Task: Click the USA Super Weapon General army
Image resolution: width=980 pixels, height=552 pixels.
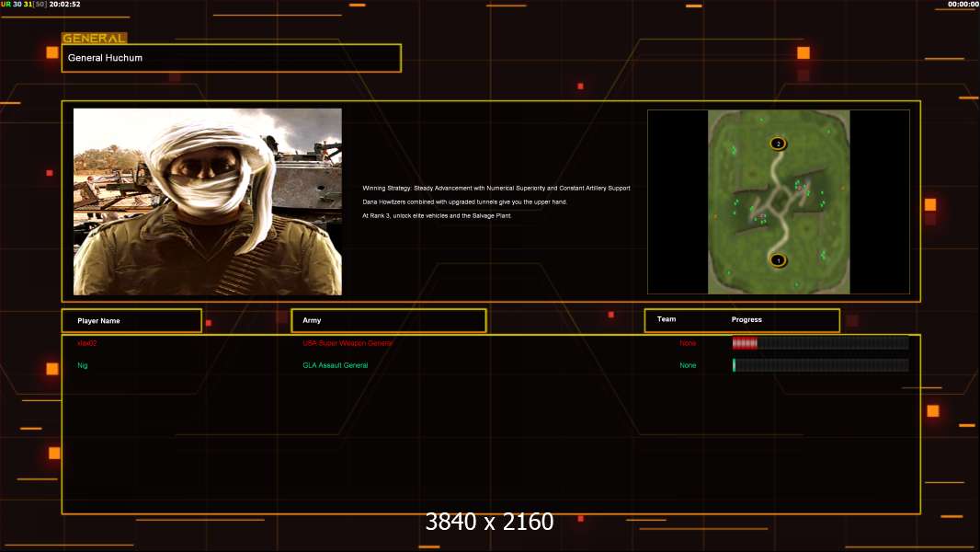Action: coord(348,343)
